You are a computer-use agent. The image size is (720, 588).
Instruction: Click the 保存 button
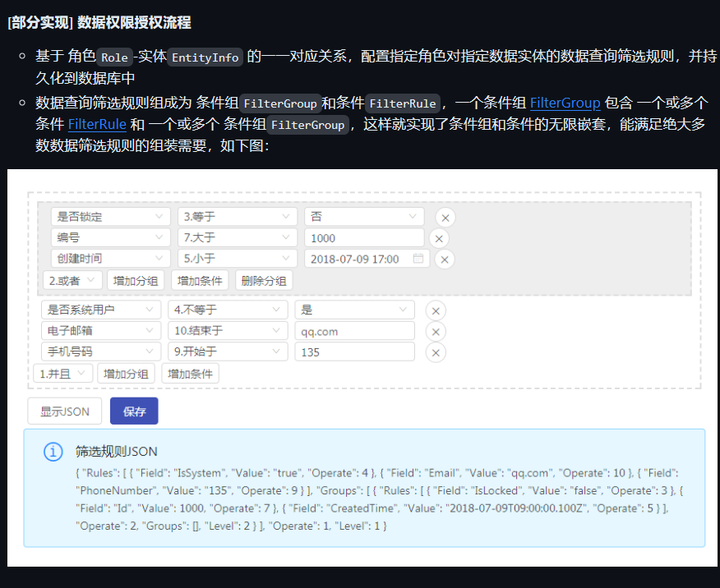pyautogui.click(x=134, y=411)
